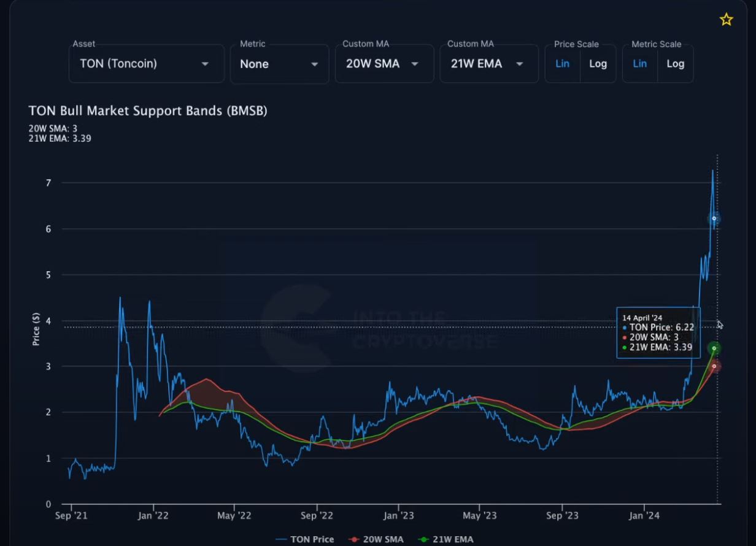Click the red 20W SMA data point marker
756x546 pixels.
(714, 366)
